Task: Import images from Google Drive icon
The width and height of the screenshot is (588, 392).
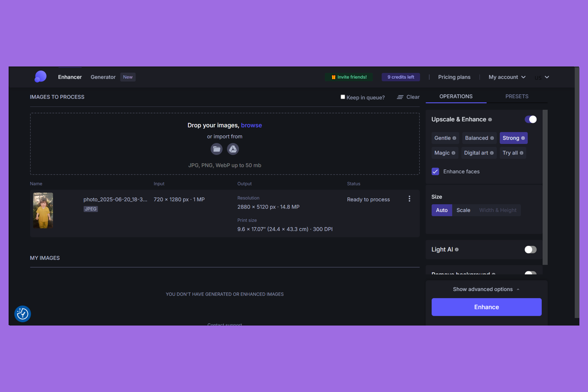Action: click(x=233, y=149)
